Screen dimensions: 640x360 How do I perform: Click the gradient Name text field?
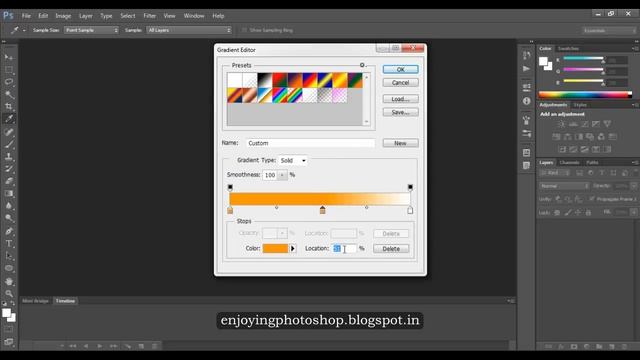click(x=311, y=143)
